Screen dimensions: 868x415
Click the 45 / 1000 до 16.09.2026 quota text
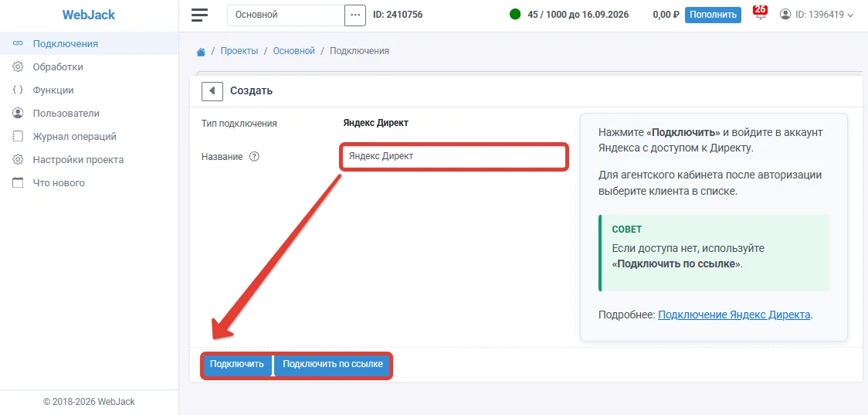click(x=578, y=15)
